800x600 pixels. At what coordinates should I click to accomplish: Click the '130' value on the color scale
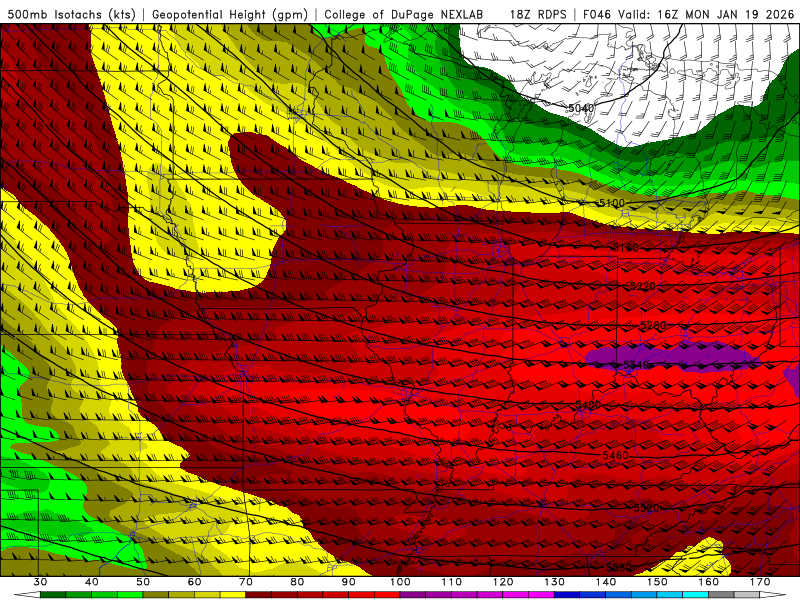555,582
